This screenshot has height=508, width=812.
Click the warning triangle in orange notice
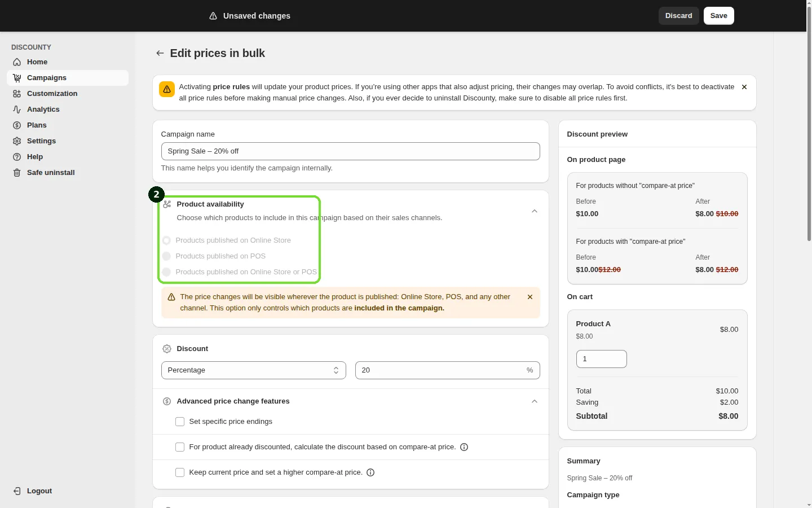(171, 297)
